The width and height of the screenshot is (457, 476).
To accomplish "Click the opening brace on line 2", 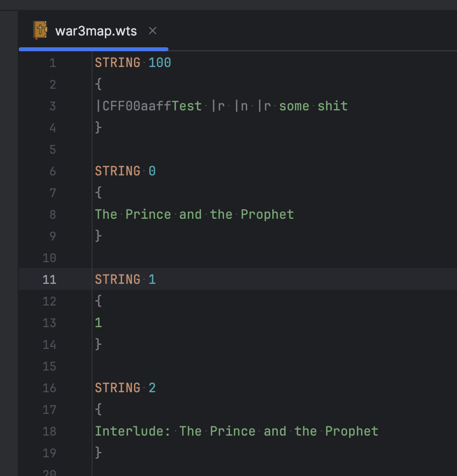I will [x=98, y=85].
